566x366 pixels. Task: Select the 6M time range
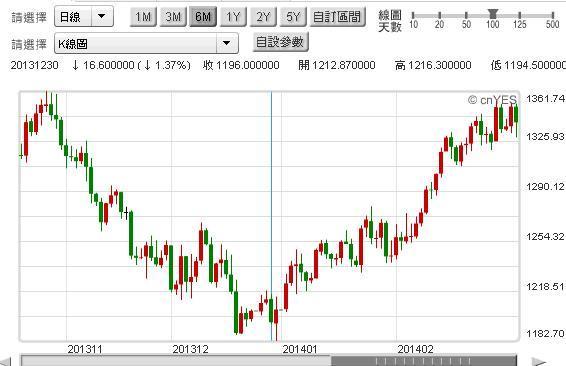pos(203,17)
